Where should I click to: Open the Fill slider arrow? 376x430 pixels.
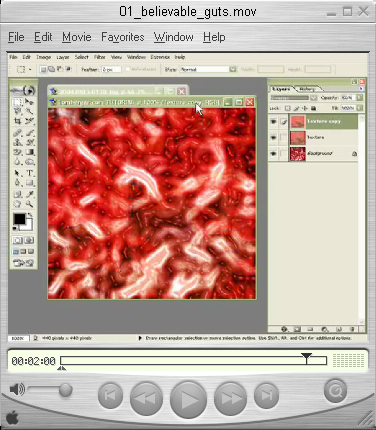pos(360,108)
